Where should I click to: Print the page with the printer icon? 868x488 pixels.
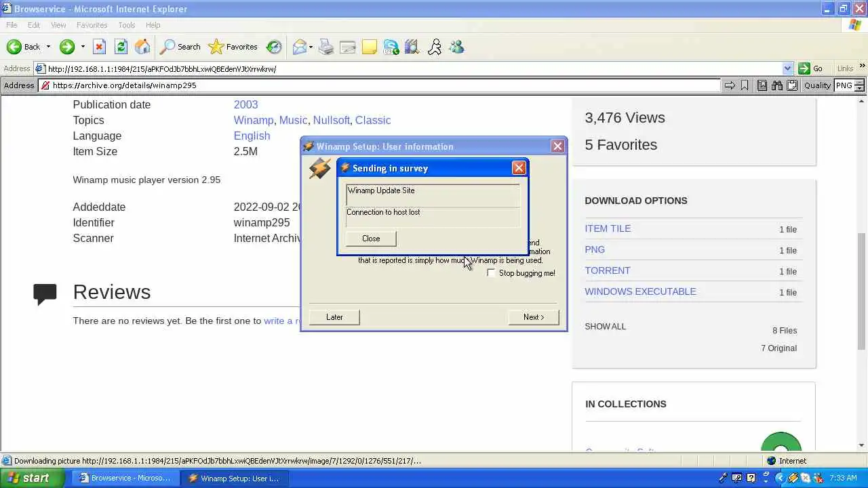[326, 47]
